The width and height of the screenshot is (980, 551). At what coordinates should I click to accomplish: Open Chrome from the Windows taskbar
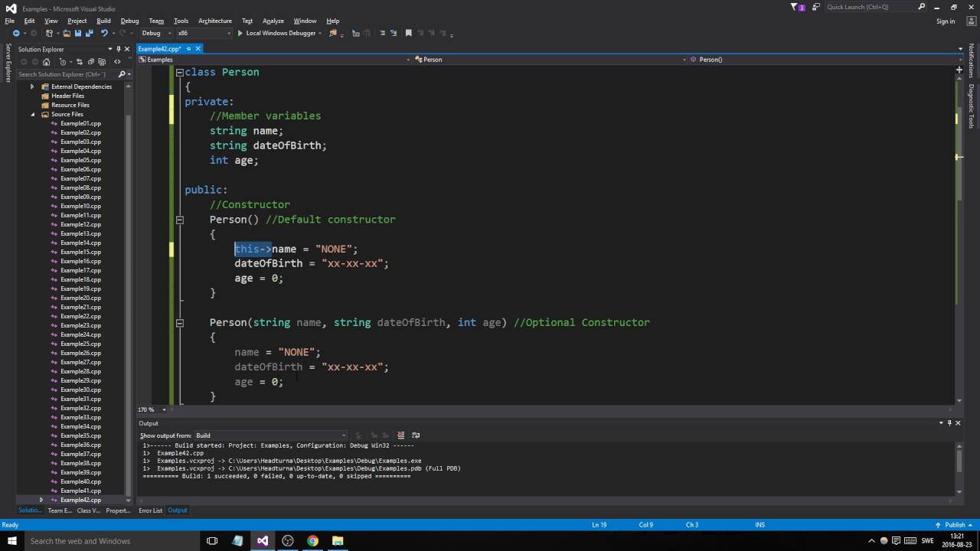pyautogui.click(x=312, y=541)
